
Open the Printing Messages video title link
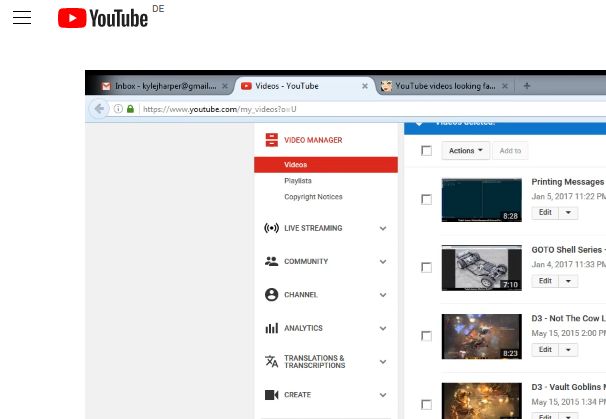click(x=568, y=182)
